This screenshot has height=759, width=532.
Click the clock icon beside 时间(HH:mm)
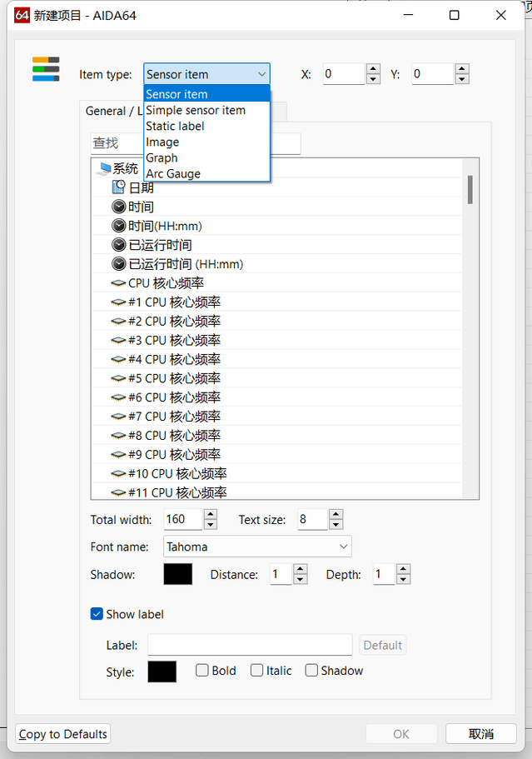click(118, 226)
